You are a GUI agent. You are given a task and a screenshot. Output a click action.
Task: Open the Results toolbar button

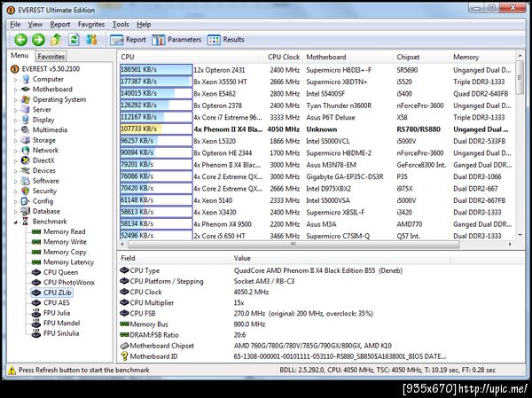pos(225,40)
